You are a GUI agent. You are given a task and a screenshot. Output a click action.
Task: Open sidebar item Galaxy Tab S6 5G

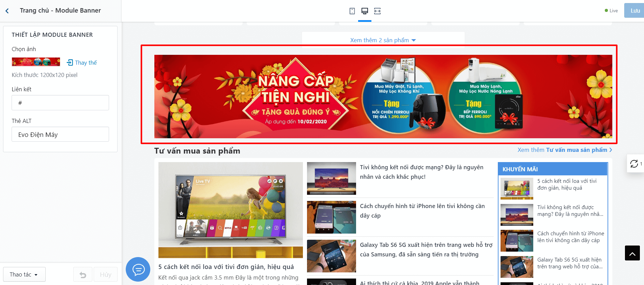(x=570, y=263)
